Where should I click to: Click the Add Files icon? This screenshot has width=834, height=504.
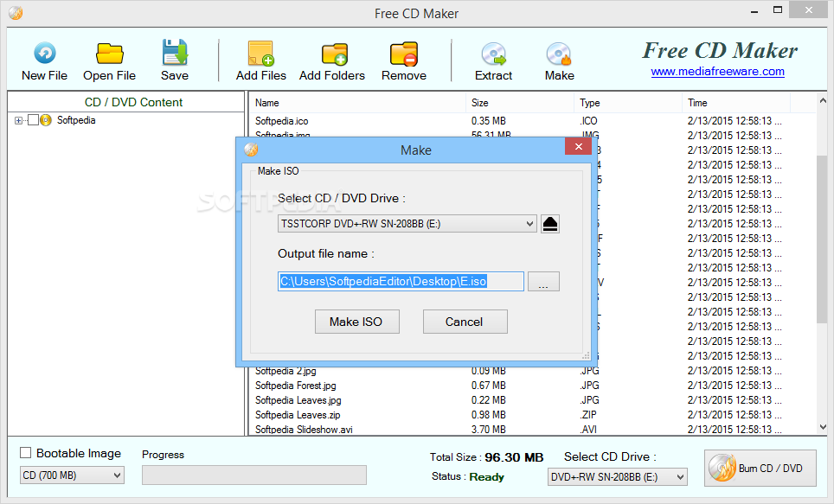[x=260, y=53]
